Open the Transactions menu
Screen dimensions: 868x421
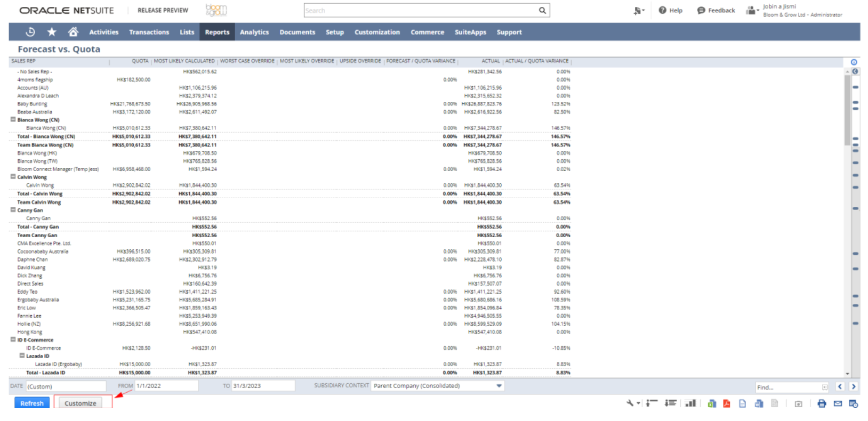click(149, 32)
